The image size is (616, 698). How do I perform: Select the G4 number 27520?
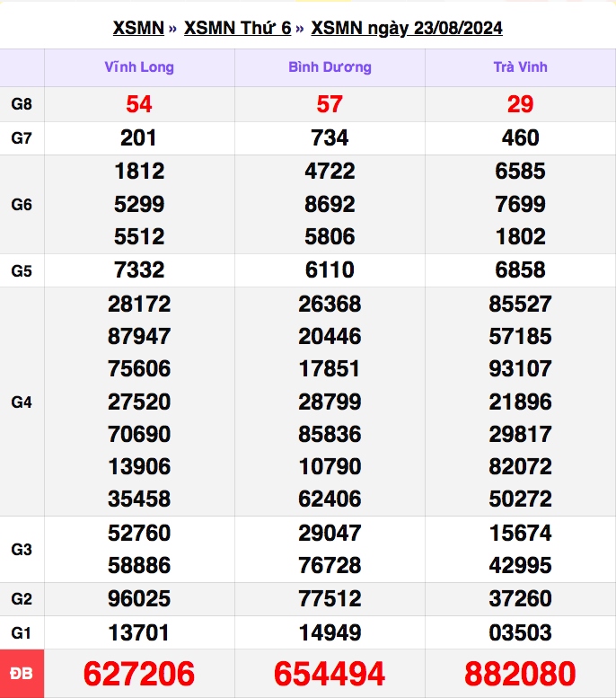click(139, 402)
